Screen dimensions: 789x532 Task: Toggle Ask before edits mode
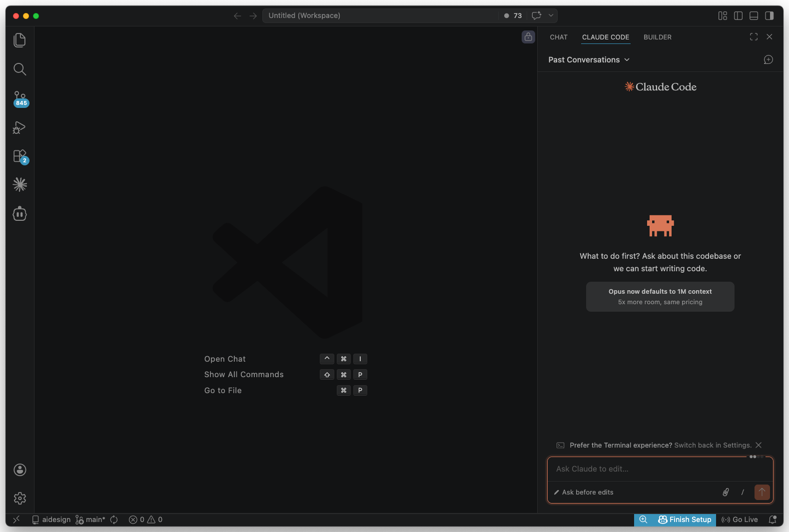pyautogui.click(x=583, y=492)
